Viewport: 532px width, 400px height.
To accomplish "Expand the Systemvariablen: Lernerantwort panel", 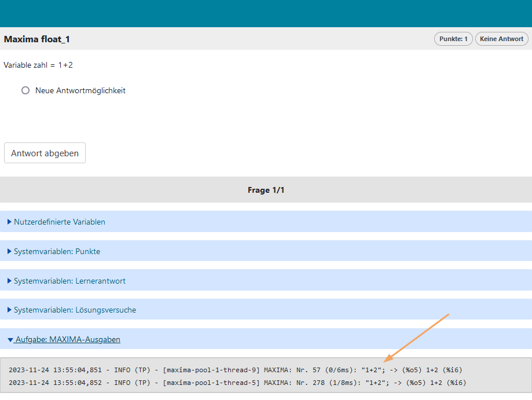I will click(69, 281).
